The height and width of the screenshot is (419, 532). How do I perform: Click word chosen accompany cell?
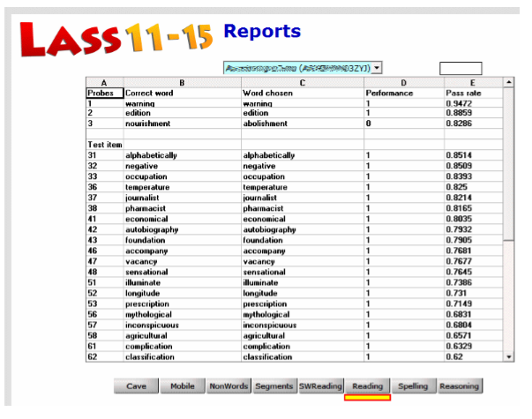coord(303,251)
